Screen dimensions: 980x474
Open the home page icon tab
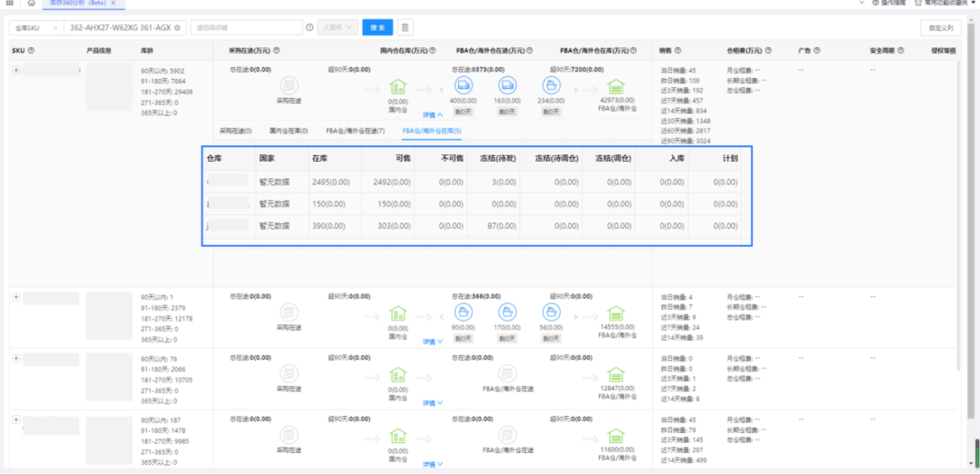tap(31, 4)
